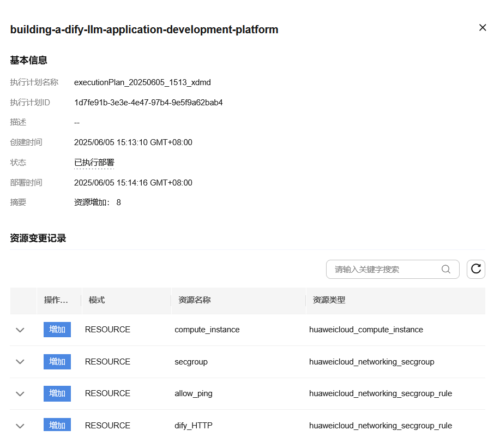The width and height of the screenshot is (494, 448).
Task: Click 增加 tag in compute_instance row
Action: click(57, 330)
